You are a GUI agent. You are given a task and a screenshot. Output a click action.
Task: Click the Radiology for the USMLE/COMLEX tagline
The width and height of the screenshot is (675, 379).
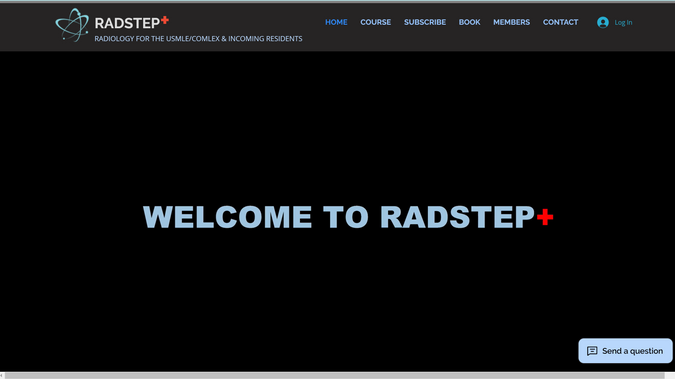tap(198, 39)
